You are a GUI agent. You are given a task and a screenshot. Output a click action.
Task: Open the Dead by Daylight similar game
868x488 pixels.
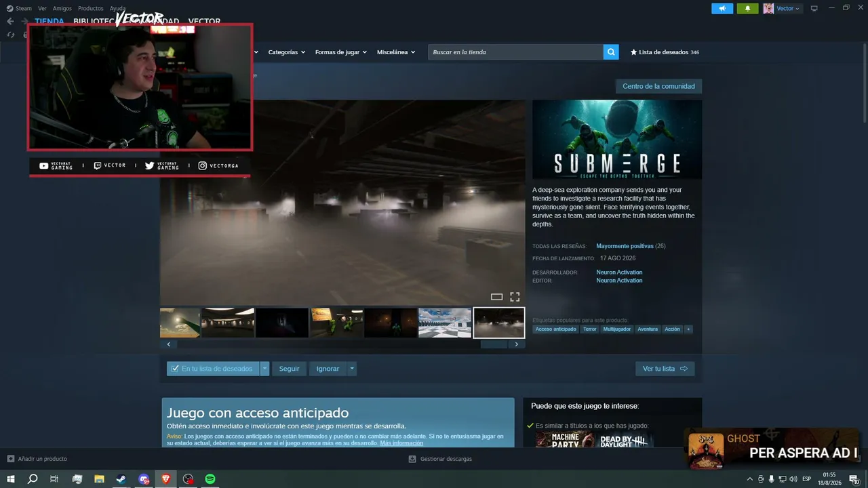625,441
